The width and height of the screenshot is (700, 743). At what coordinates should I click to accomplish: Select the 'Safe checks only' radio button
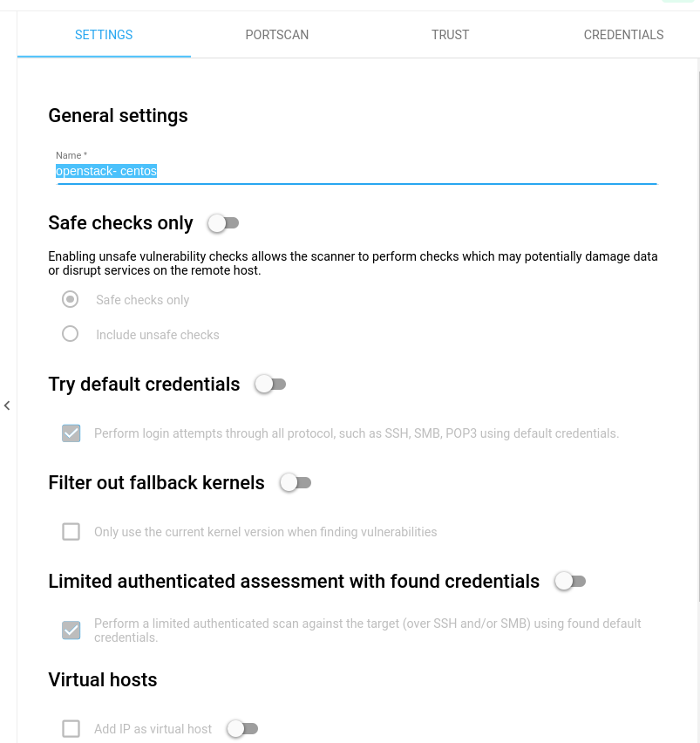click(71, 299)
